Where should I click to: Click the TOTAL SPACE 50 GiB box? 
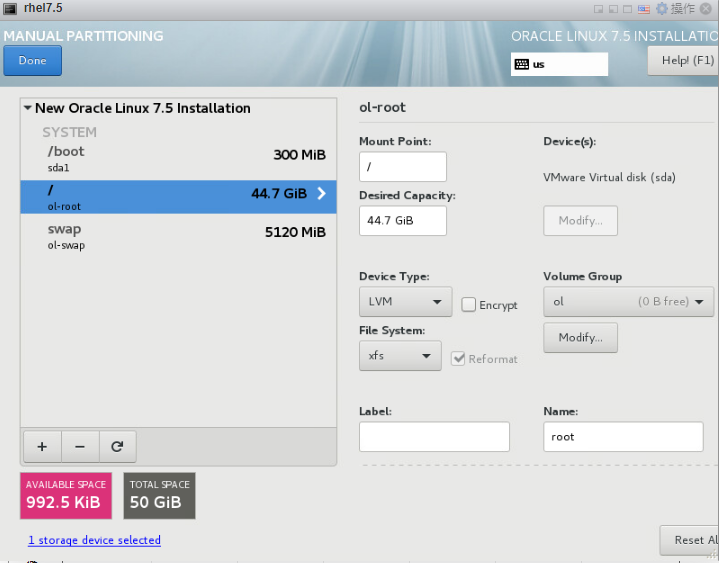tap(160, 496)
